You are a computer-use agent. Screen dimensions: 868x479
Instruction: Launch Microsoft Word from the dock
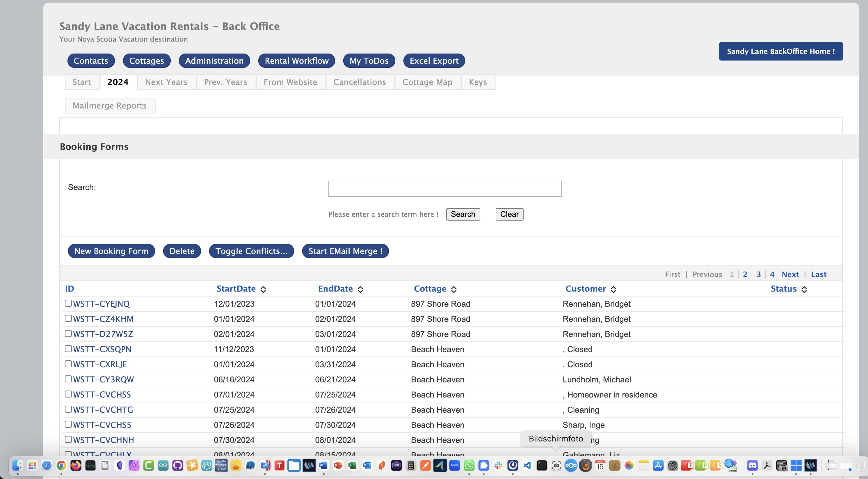(x=323, y=466)
